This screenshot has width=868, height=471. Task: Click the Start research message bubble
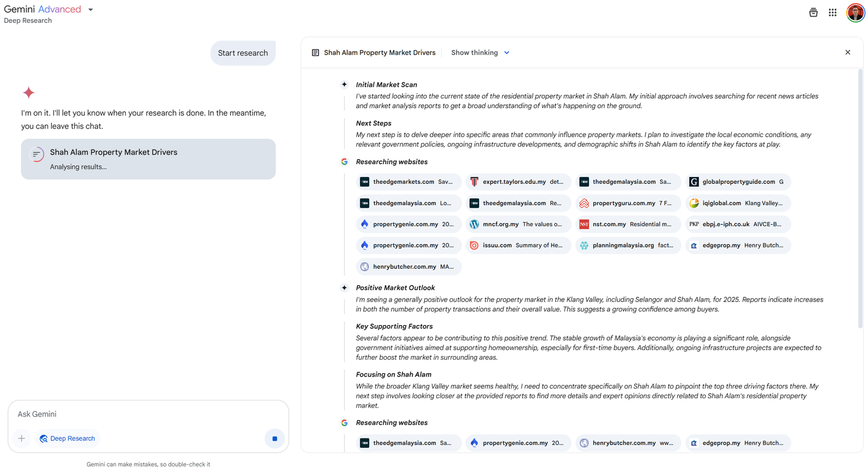click(243, 53)
